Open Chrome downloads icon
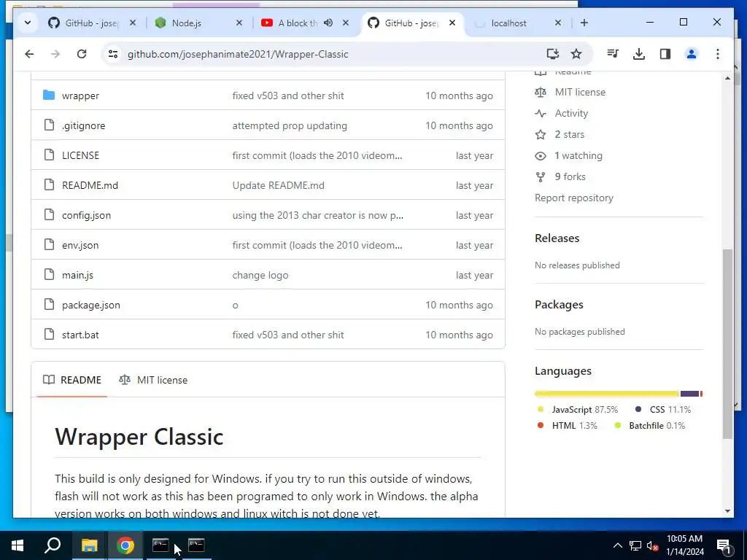The image size is (747, 560). click(x=639, y=54)
